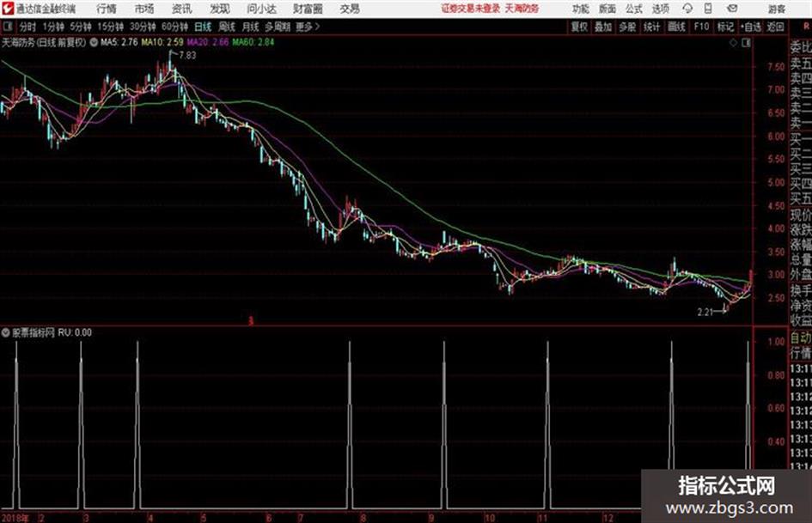This screenshot has height=523, width=812.
Task: Click the diamond icon at chart top-right
Action: (733, 43)
